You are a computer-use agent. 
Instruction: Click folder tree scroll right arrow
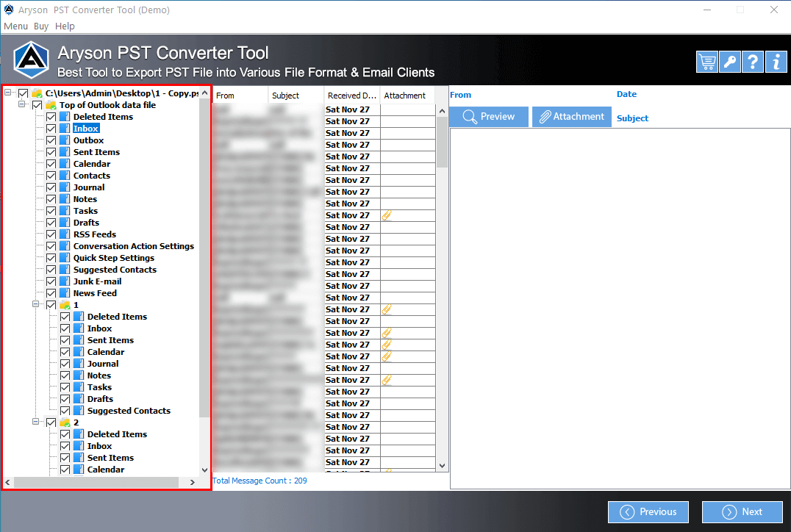point(192,482)
